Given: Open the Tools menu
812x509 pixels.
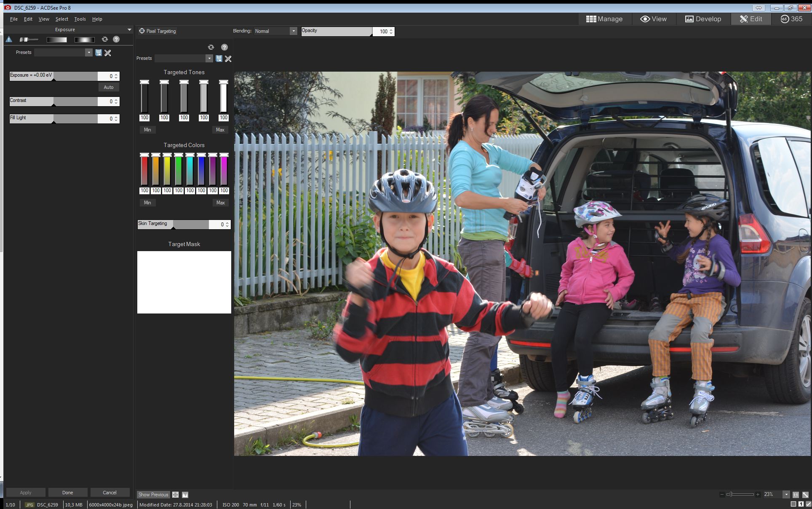Looking at the screenshot, I should [80, 19].
